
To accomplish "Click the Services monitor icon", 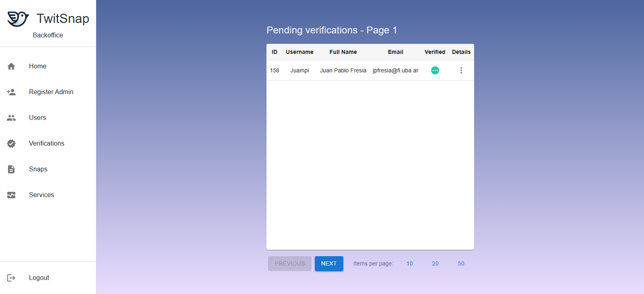I will [x=11, y=195].
